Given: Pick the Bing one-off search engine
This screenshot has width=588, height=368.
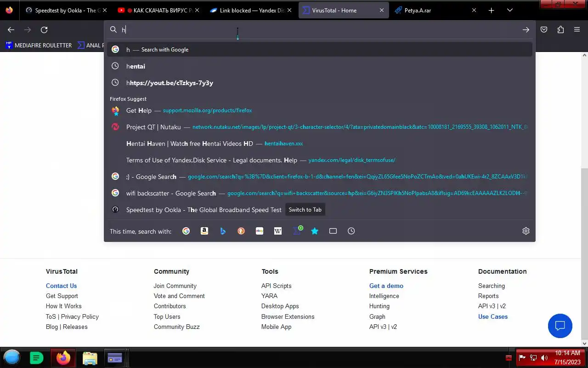Looking at the screenshot, I should 223,231.
